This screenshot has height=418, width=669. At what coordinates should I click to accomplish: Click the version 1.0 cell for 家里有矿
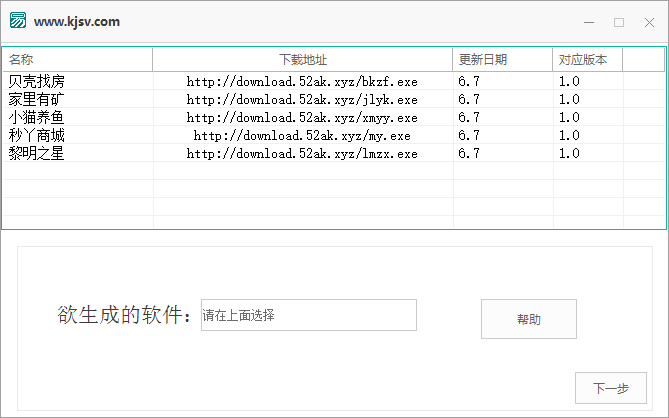click(569, 100)
